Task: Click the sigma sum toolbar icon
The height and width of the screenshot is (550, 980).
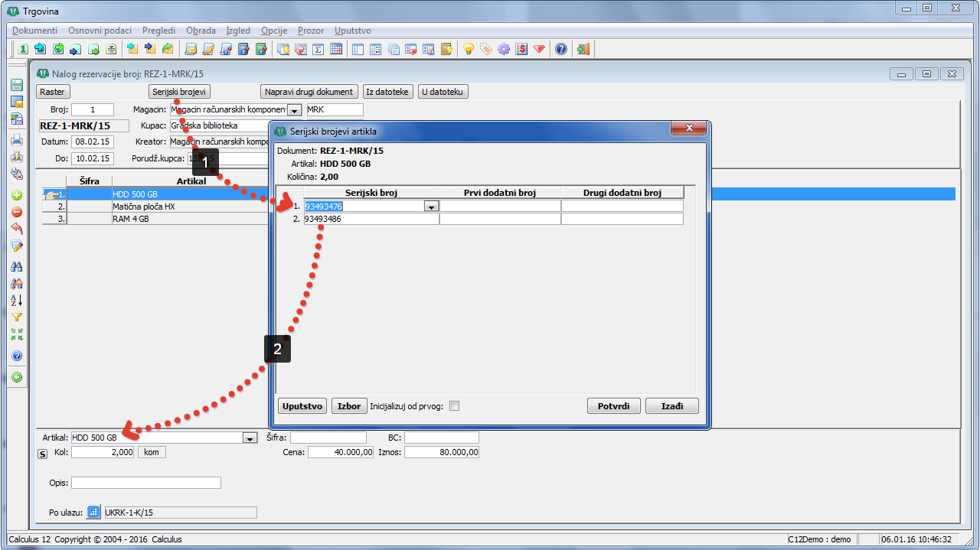Action: [318, 50]
